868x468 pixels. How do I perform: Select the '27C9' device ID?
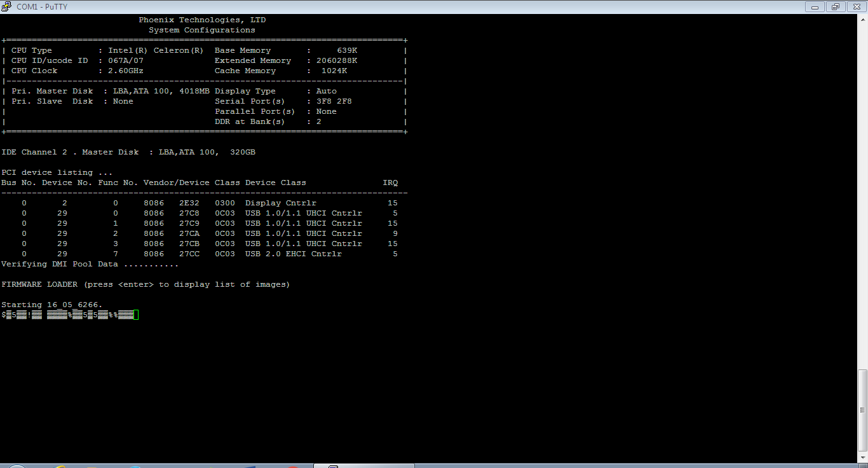point(189,224)
